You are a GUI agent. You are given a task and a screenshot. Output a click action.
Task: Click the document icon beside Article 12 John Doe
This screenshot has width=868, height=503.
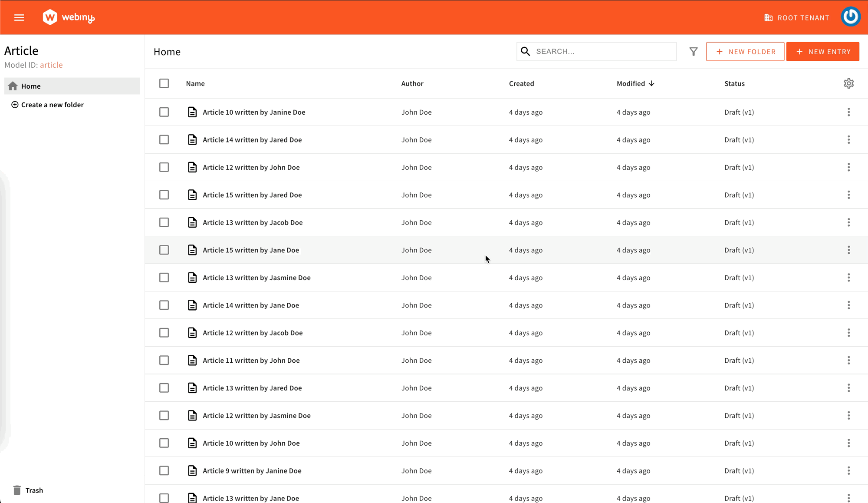click(x=193, y=167)
